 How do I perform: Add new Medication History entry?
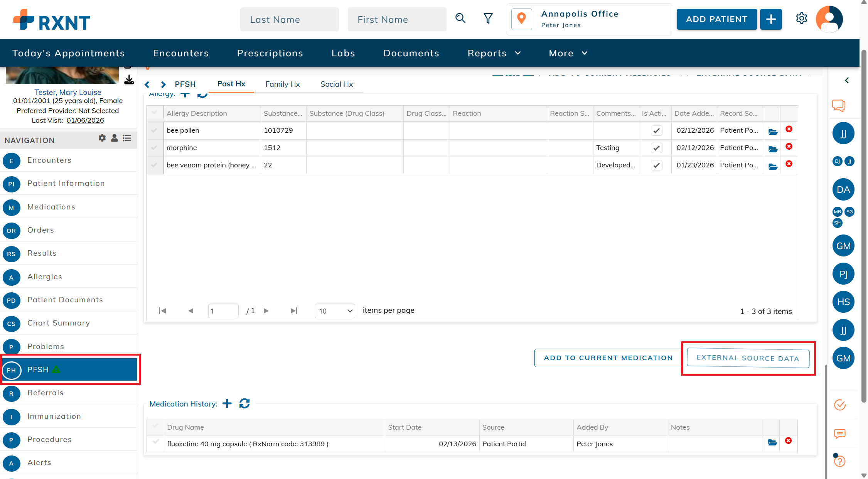(x=227, y=403)
